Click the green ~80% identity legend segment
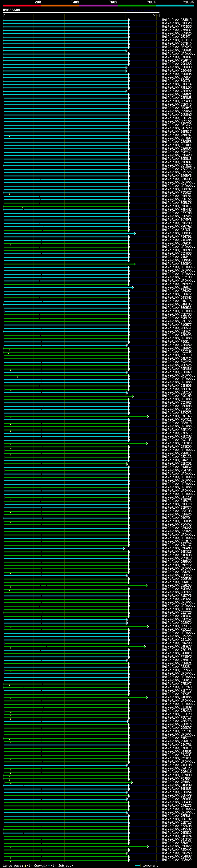The image size is (197, 868). (x=136, y=6)
